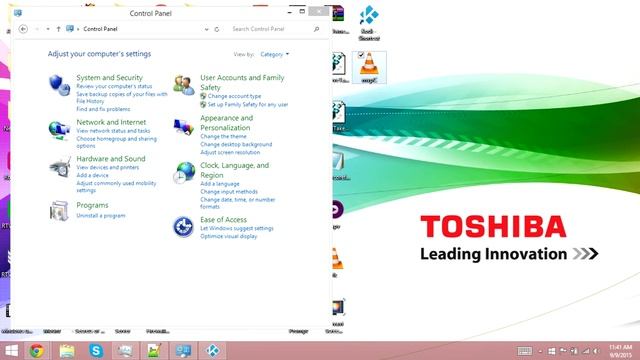The image size is (640, 360).
Task: Refresh the Control Panel address bar
Action: 217,29
